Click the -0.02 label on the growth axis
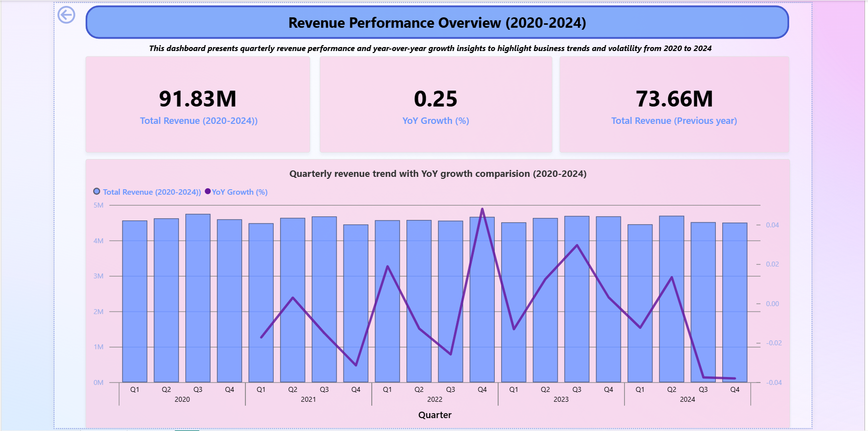Image resolution: width=868 pixels, height=431 pixels. [x=774, y=343]
